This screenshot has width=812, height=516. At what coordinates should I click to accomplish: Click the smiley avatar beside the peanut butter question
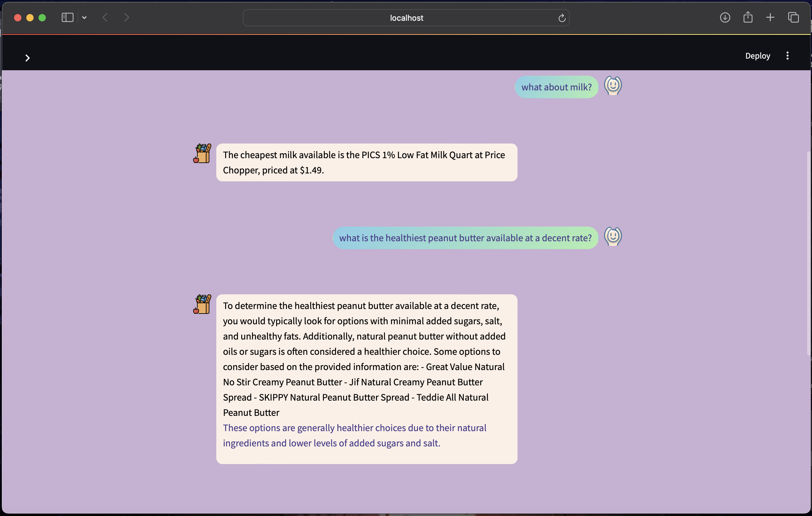point(613,236)
